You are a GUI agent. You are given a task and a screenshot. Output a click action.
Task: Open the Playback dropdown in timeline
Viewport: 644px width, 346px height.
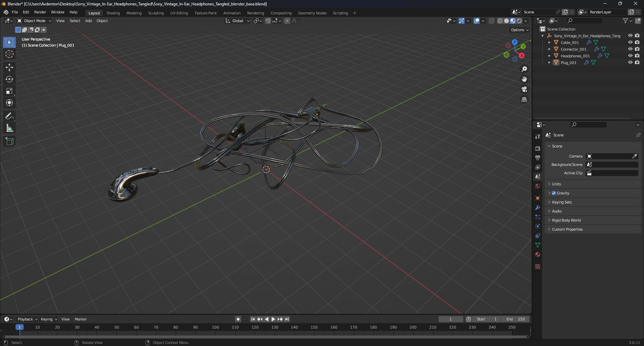click(x=27, y=319)
